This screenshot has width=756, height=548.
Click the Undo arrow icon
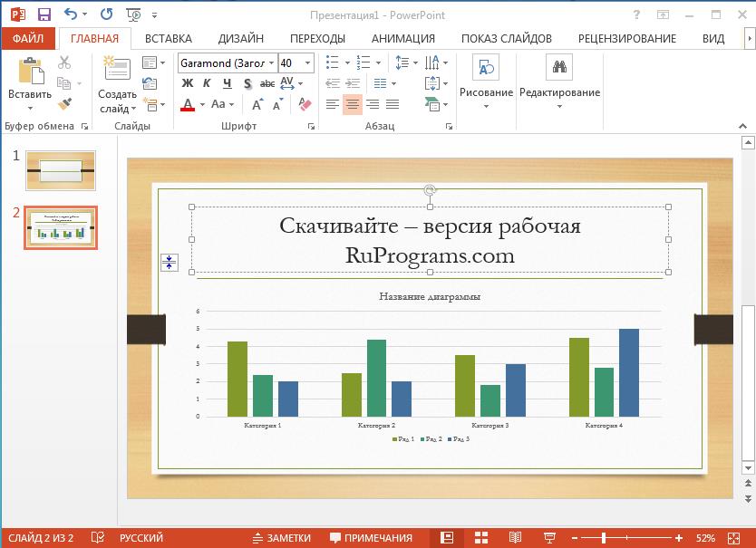pos(71,14)
